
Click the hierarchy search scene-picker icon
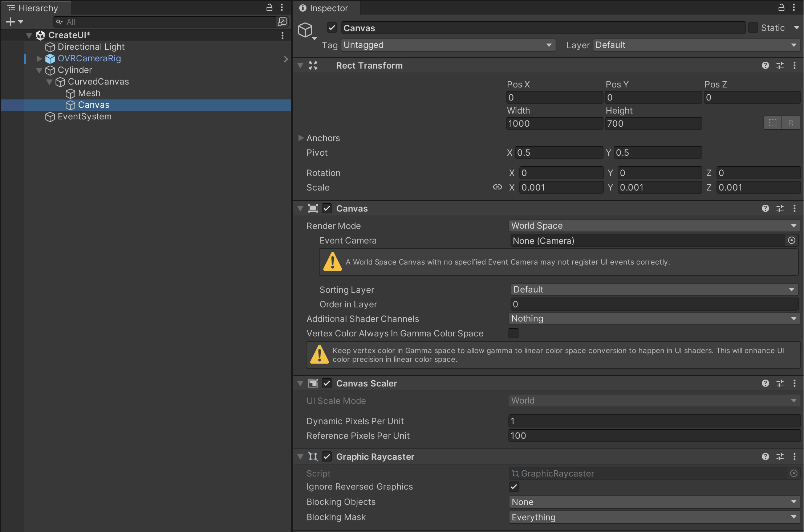(282, 22)
